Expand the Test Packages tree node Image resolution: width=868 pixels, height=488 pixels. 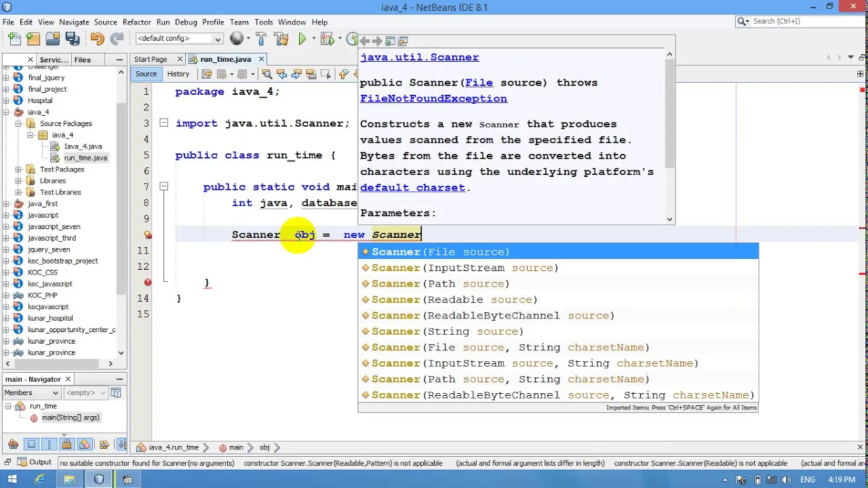(18, 169)
